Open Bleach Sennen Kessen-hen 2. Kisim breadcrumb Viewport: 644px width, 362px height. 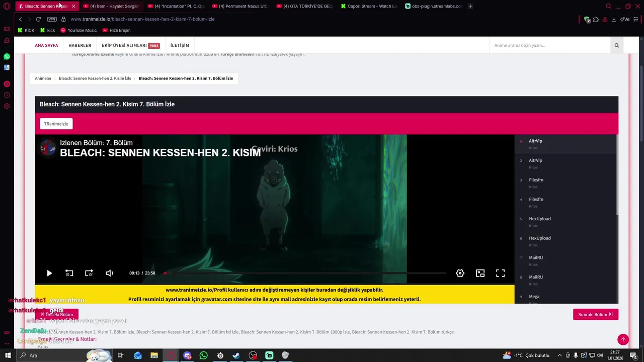pos(95,78)
